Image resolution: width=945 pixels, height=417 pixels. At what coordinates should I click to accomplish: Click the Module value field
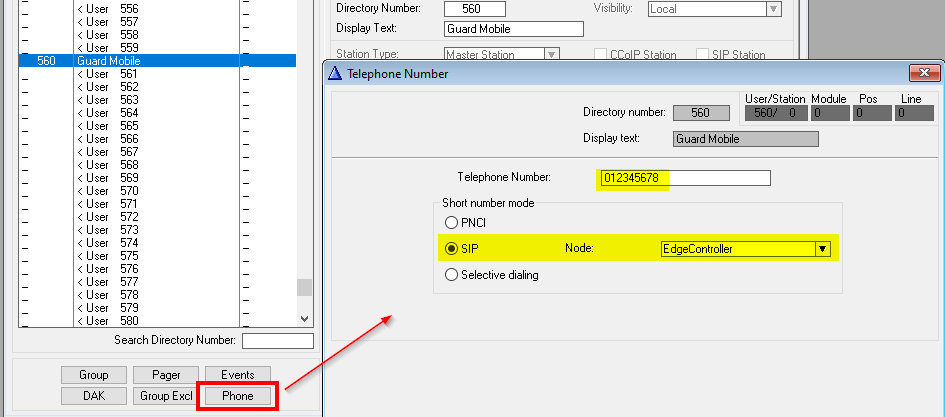coord(830,113)
